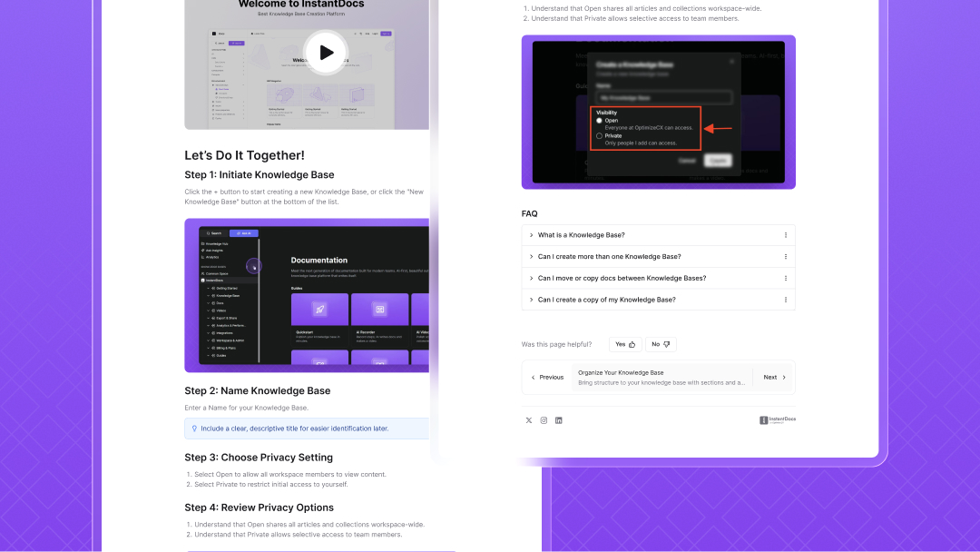Image resolution: width=980 pixels, height=552 pixels.
Task: Select the Private visibility radio in dialog screenshot
Action: tap(600, 135)
